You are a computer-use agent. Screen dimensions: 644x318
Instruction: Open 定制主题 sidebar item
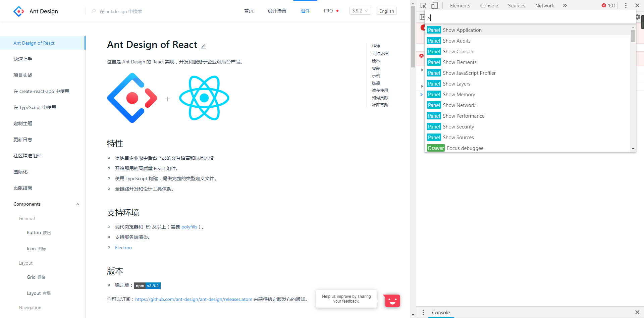pos(43,123)
